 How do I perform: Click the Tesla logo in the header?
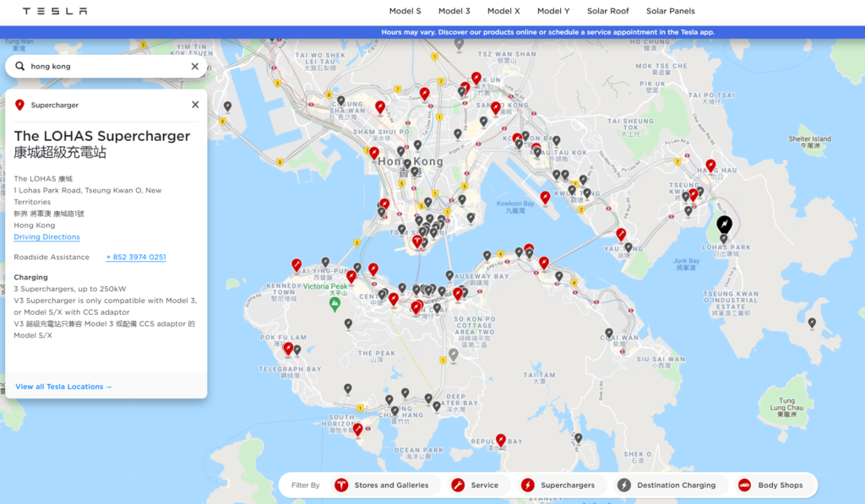pyautogui.click(x=55, y=11)
